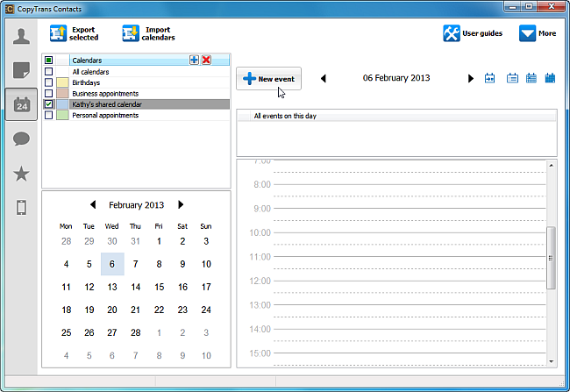Image resolution: width=570 pixels, height=392 pixels.
Task: Switch to day view icon
Action: tap(512, 78)
